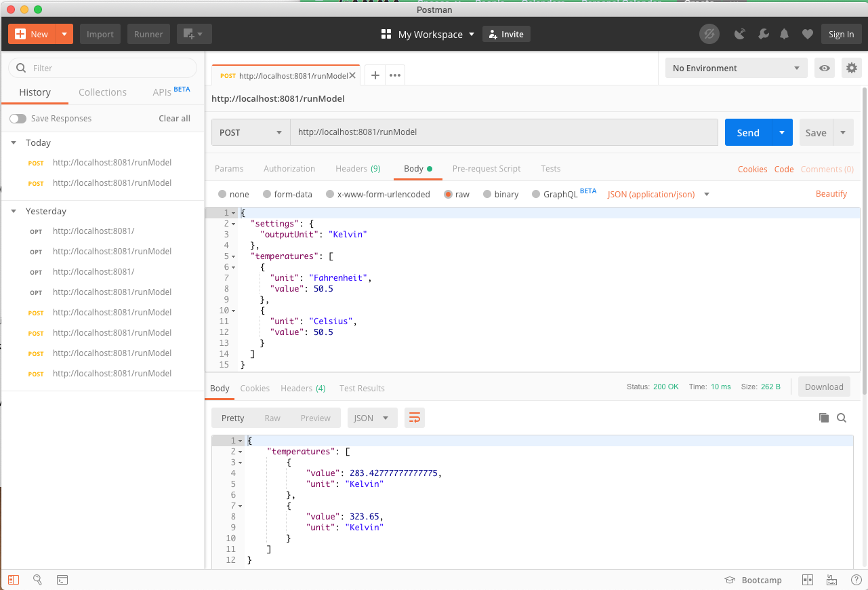Open the No Environment dropdown
Image resolution: width=868 pixels, height=590 pixels.
click(736, 68)
